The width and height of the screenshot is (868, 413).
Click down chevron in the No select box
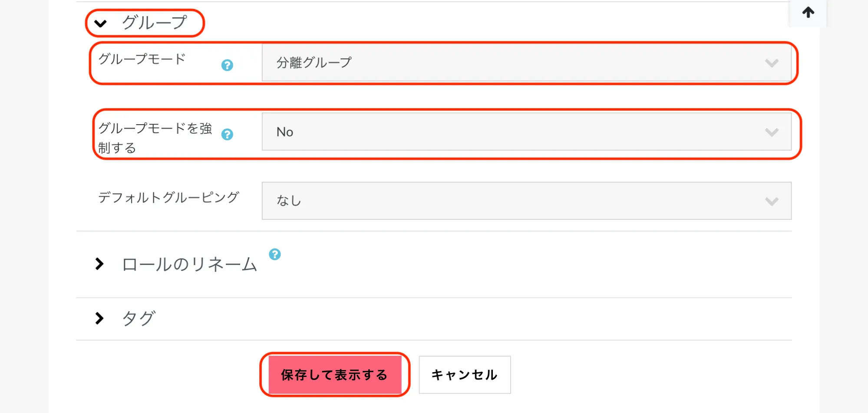tap(772, 132)
